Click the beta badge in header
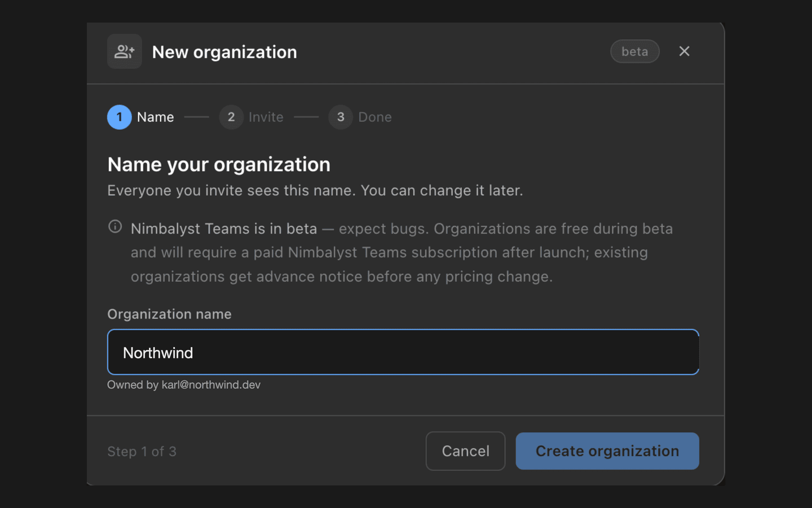 point(635,51)
